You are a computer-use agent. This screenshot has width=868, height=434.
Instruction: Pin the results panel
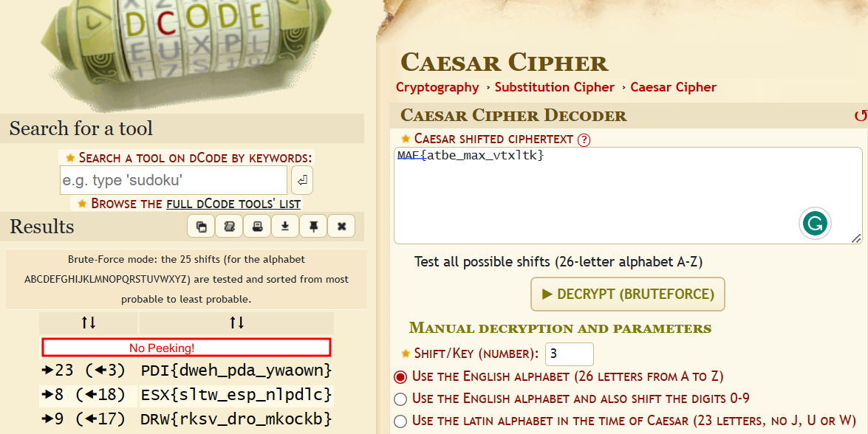[313, 227]
